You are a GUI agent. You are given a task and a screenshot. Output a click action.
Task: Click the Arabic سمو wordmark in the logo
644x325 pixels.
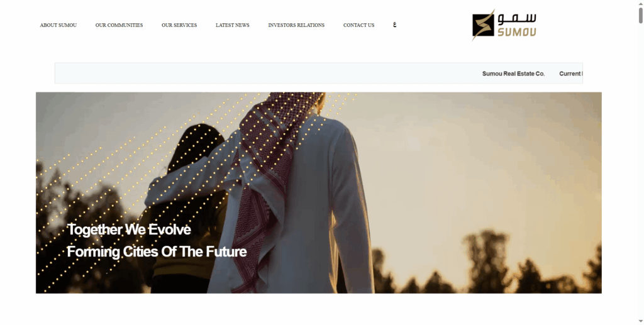click(517, 18)
